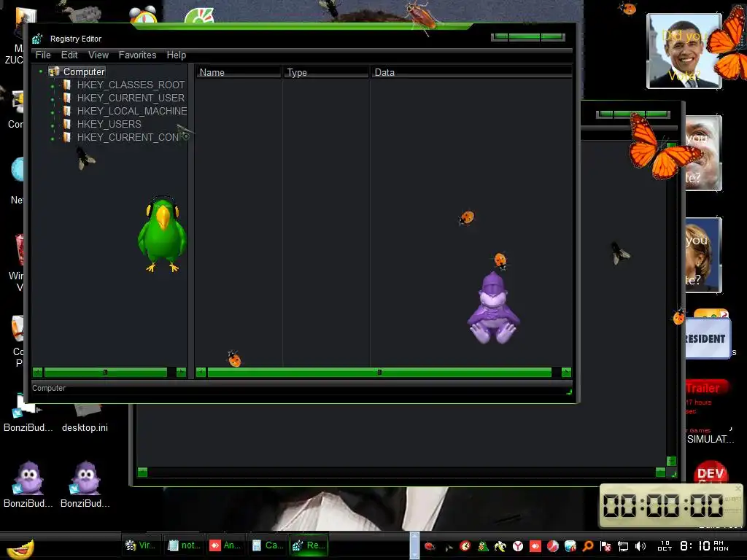Switch to the Vir... taskbar window
The width and height of the screenshot is (747, 560).
pos(142,545)
